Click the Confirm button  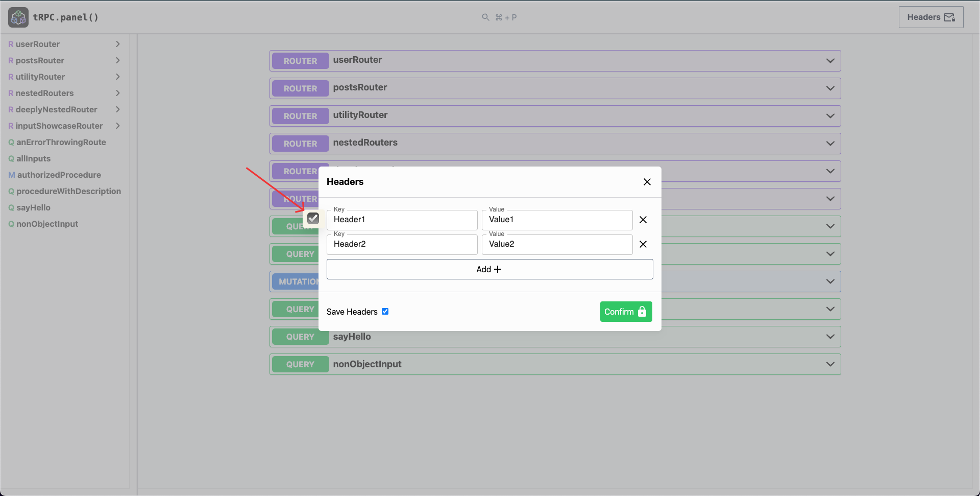click(626, 312)
